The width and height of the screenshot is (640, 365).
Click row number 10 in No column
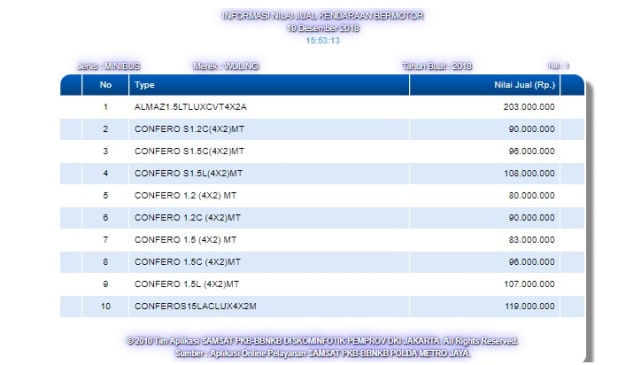[x=106, y=306]
